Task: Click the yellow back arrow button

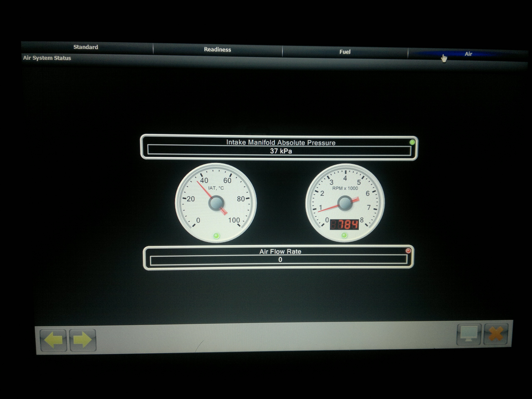Action: click(x=53, y=340)
